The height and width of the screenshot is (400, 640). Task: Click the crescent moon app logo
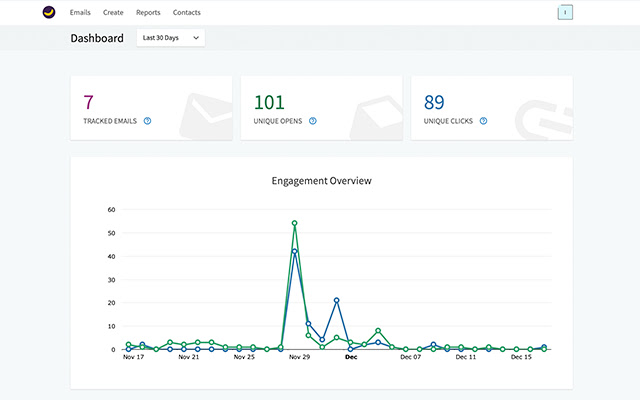[x=49, y=13]
